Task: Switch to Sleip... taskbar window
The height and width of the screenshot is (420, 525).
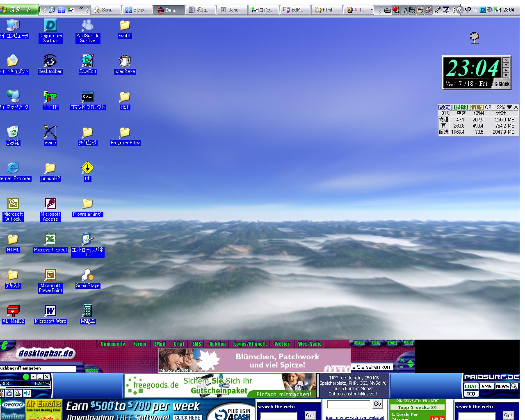Action: click(x=138, y=10)
